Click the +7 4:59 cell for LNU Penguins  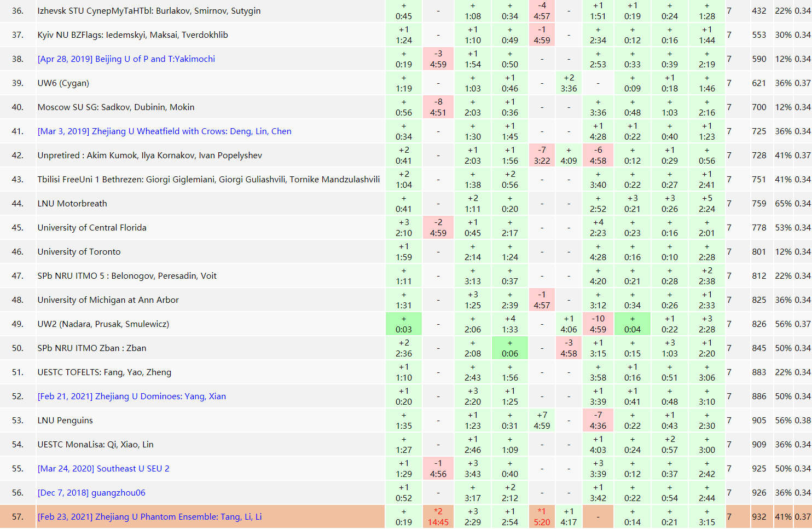pos(542,421)
